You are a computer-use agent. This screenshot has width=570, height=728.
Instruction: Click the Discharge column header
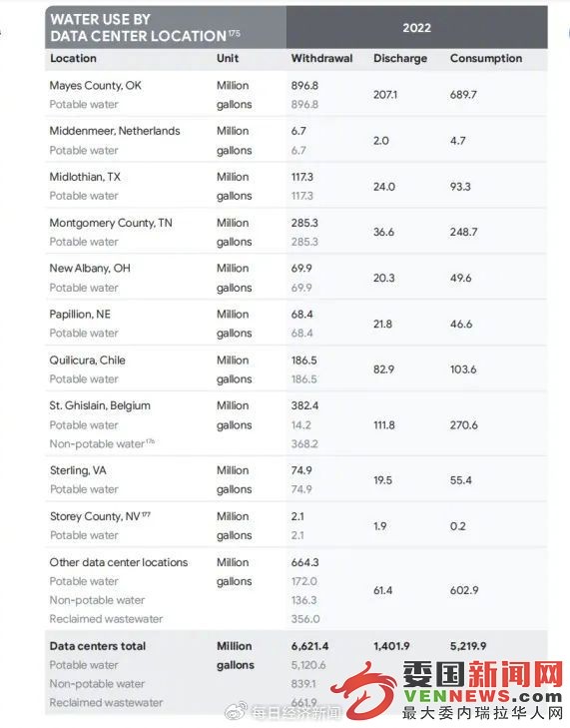coord(400,59)
